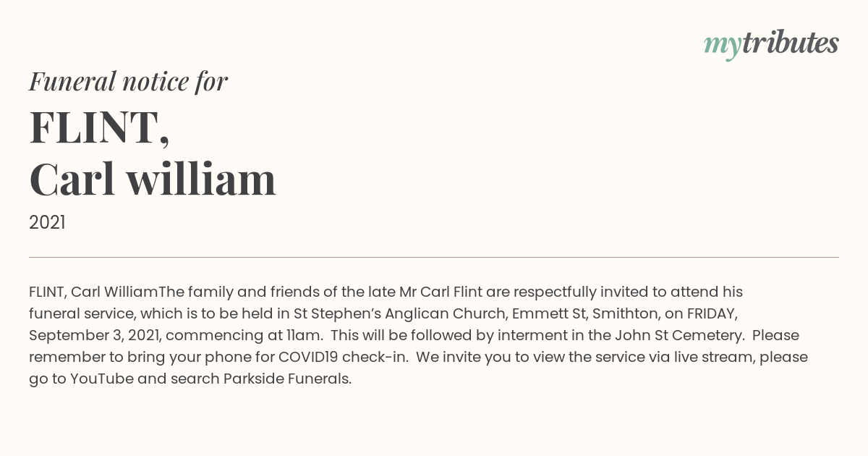The height and width of the screenshot is (456, 868).
Task: Select the "Funeral notice for" heading
Action: tap(128, 81)
